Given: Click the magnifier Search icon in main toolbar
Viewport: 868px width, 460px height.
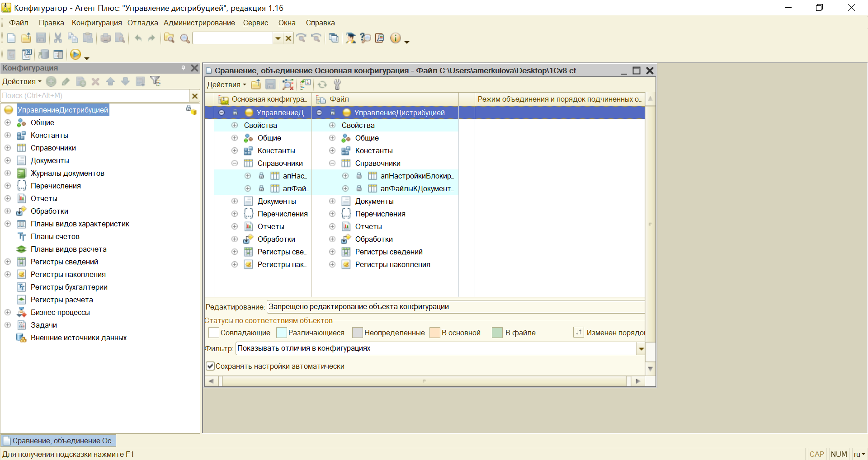Looking at the screenshot, I should click(185, 38).
